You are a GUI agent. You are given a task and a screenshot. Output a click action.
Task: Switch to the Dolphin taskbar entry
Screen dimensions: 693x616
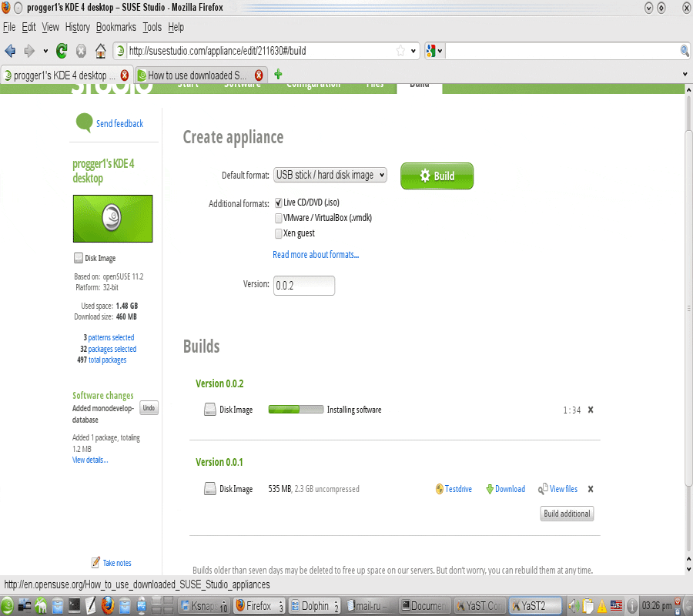(x=314, y=605)
